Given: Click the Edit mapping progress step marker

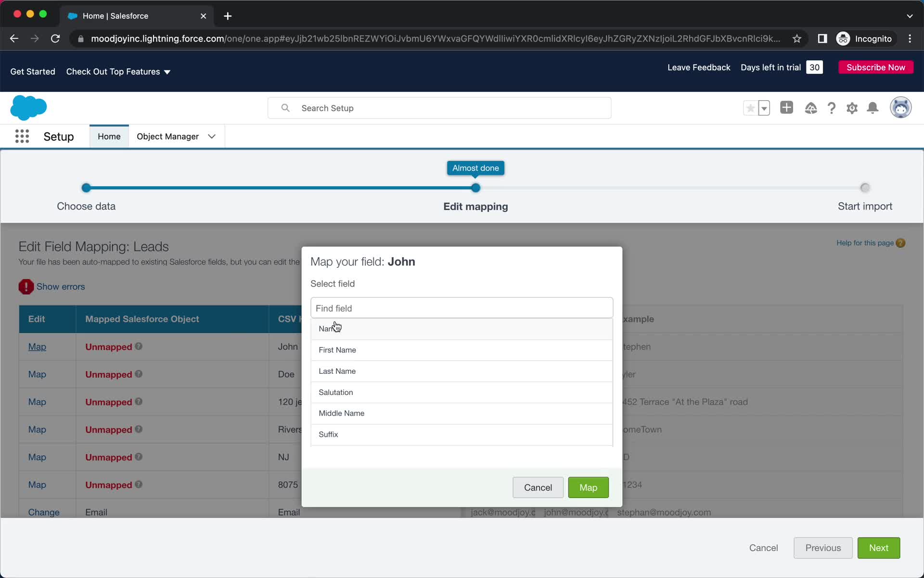Looking at the screenshot, I should point(475,188).
